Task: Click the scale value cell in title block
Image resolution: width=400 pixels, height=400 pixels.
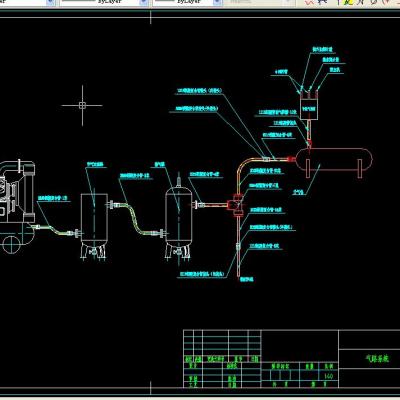Action: point(328,376)
